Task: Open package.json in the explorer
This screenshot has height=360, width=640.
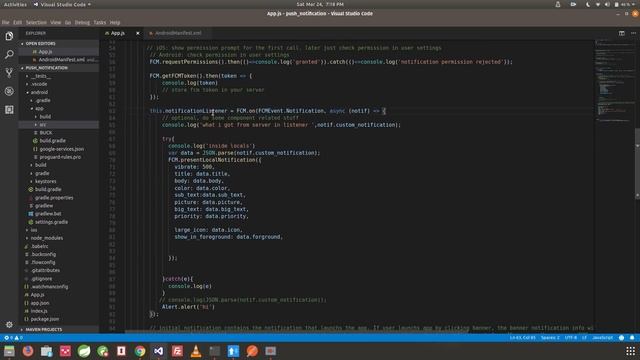Action: pyautogui.click(x=44, y=319)
